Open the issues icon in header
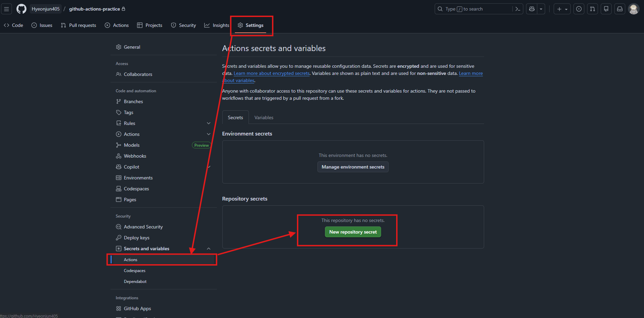Screen dimensions: 644x318 [579, 9]
